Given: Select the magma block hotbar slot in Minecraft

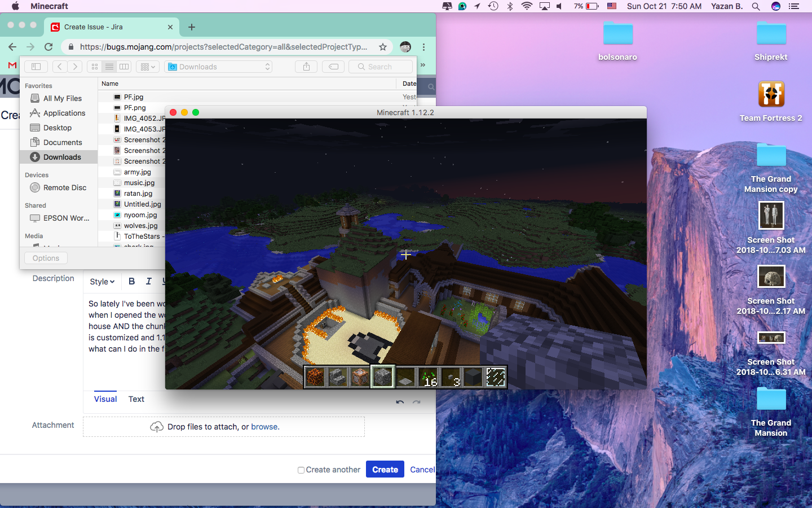Looking at the screenshot, I should pyautogui.click(x=315, y=377).
